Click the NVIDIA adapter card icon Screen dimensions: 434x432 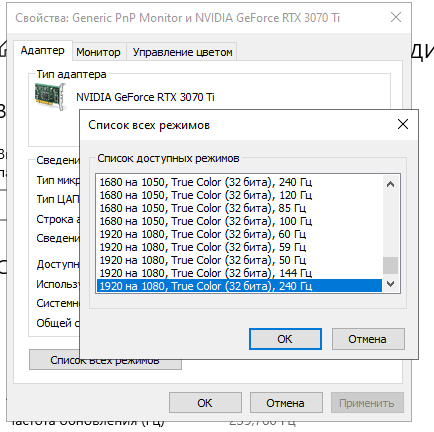[51, 97]
